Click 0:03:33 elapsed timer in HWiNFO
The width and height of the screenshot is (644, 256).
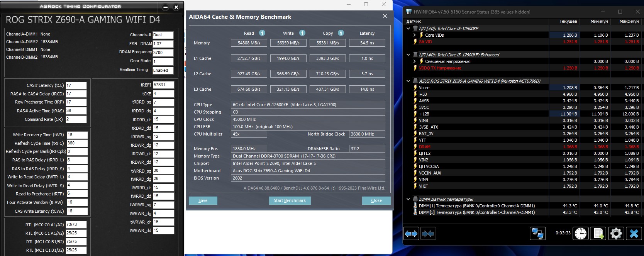[x=563, y=233]
